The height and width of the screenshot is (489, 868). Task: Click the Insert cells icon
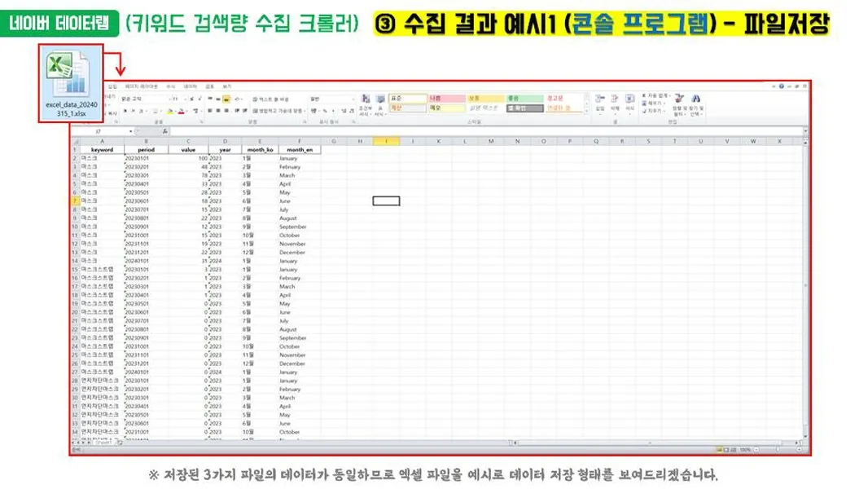pos(600,99)
